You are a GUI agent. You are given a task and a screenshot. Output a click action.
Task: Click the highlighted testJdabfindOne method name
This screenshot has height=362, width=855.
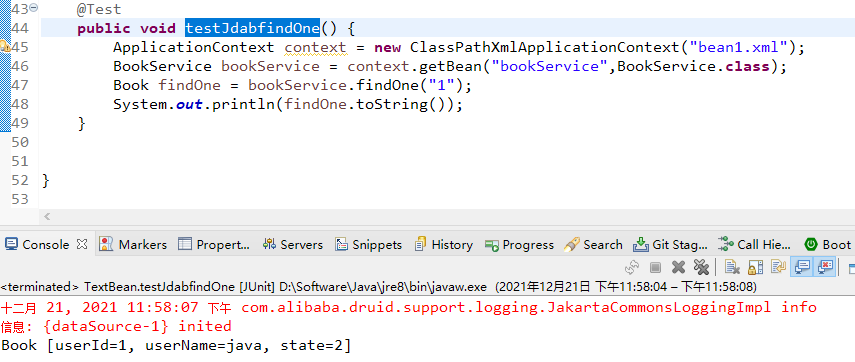pos(252,28)
